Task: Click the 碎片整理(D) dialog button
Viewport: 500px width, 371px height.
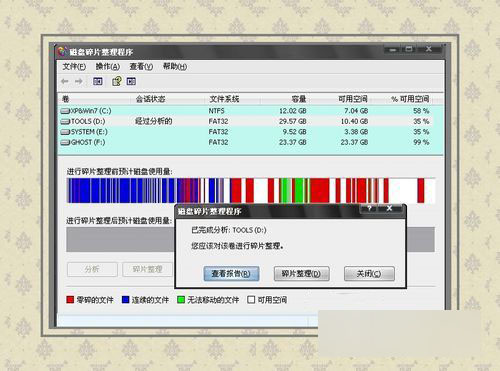Action: (302, 274)
